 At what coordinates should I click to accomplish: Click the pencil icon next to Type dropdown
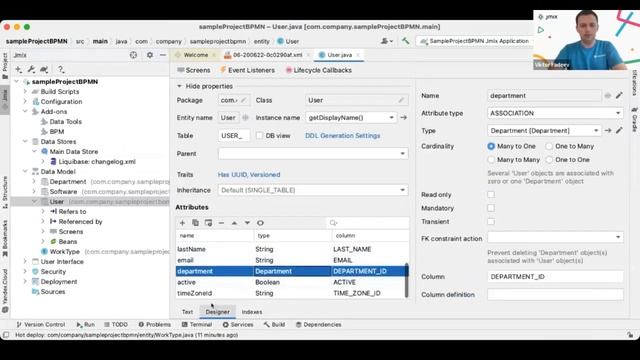click(x=619, y=131)
